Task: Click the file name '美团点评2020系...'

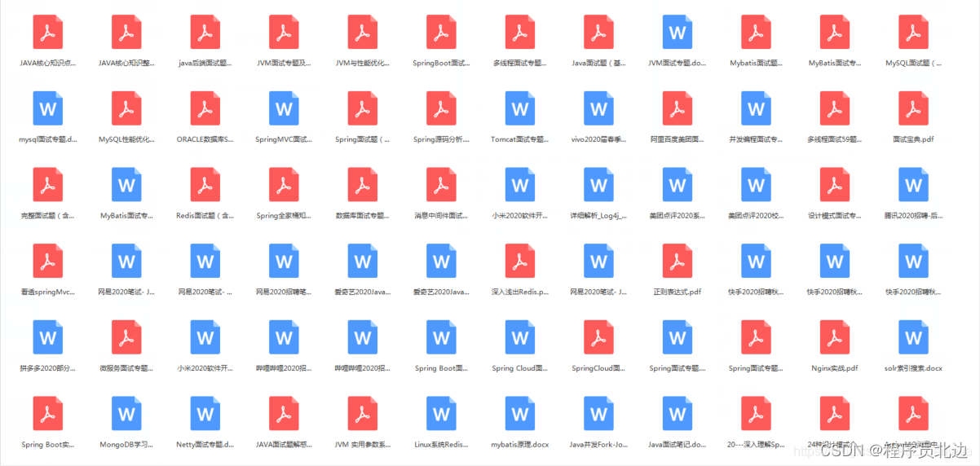Action: coord(678,216)
